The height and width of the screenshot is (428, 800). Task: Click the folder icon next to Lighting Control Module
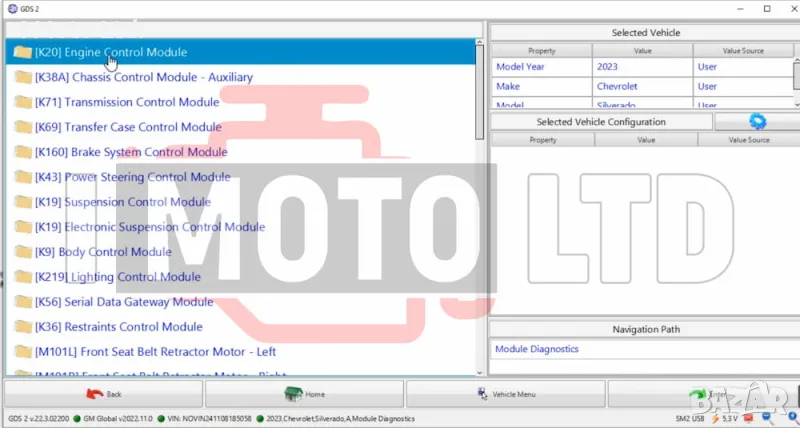pyautogui.click(x=23, y=277)
